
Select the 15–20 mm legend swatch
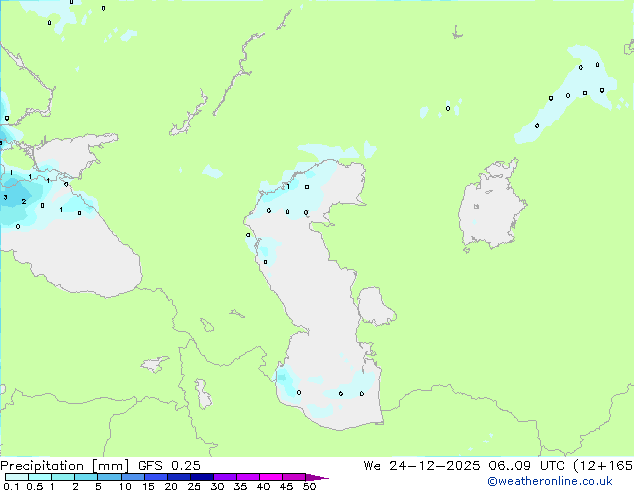click(155, 477)
